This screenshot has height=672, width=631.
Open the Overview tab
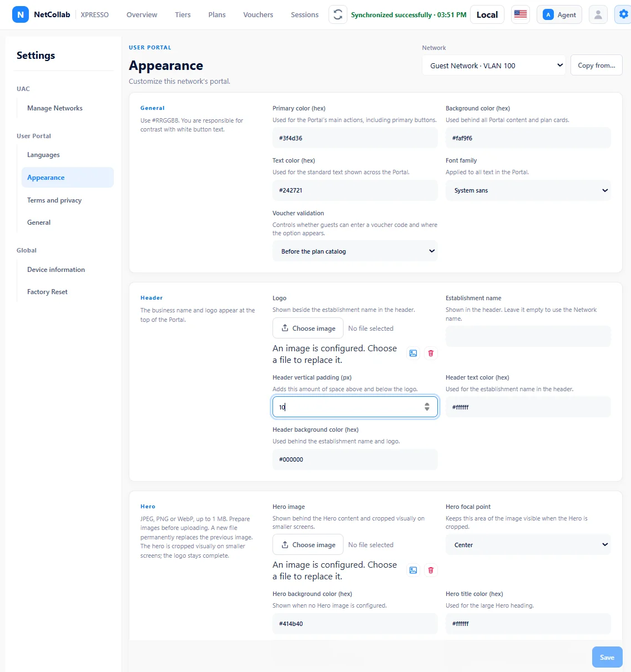tap(142, 14)
